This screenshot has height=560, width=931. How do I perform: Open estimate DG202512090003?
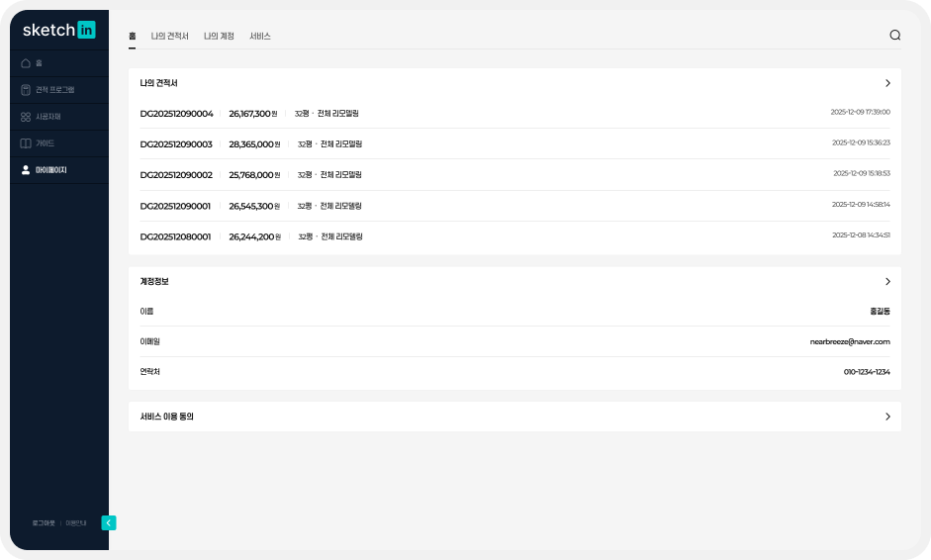click(x=176, y=144)
